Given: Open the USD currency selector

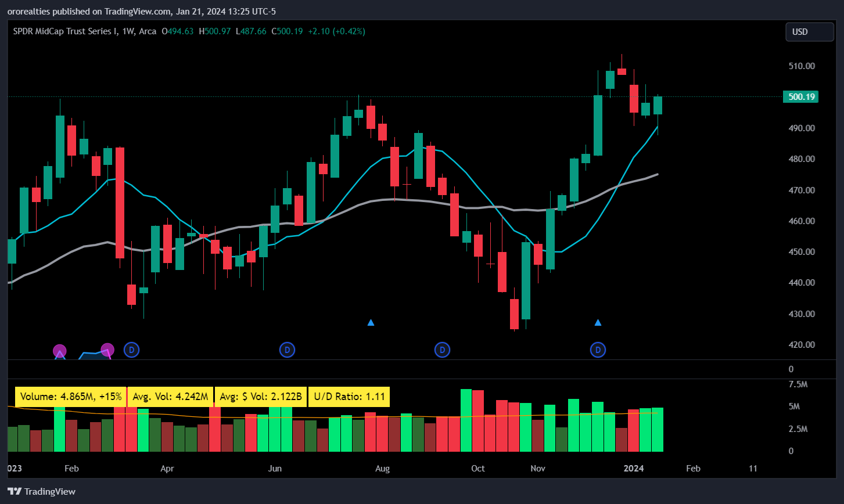Looking at the screenshot, I should (810, 32).
